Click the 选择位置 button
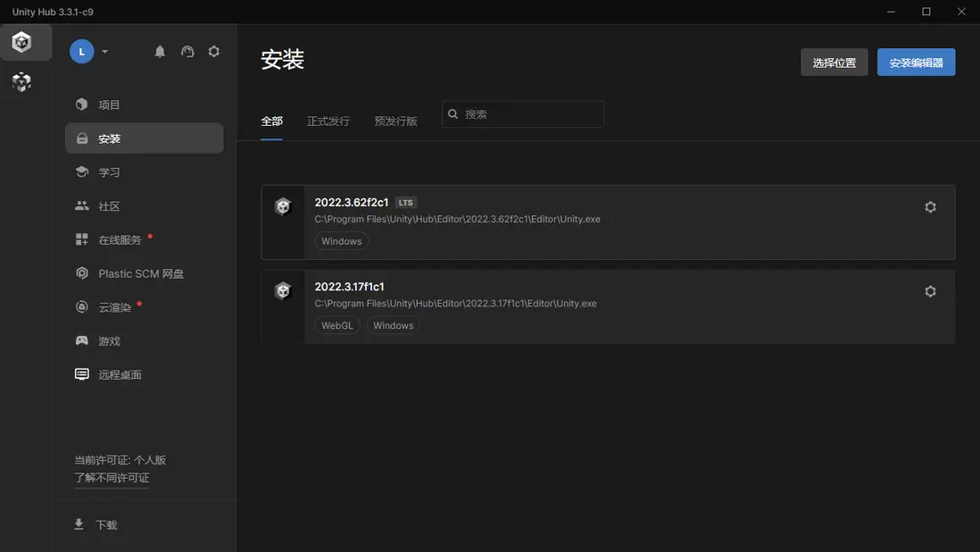 tap(835, 62)
